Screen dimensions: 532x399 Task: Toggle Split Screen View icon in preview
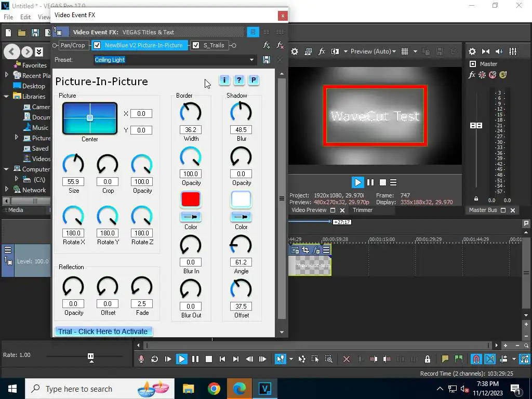tap(335, 51)
